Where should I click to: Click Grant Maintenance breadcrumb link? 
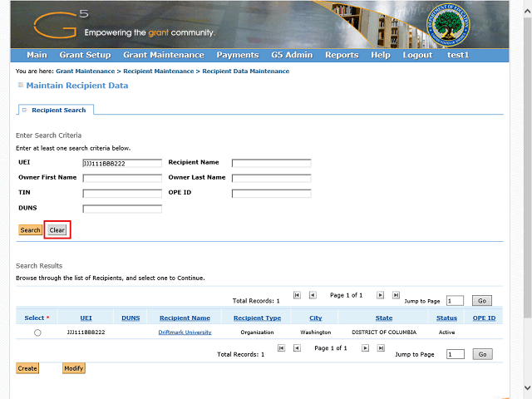tap(86, 71)
